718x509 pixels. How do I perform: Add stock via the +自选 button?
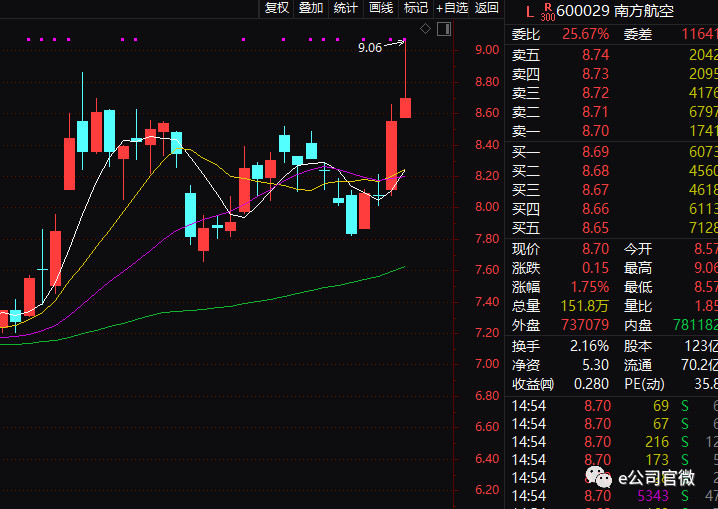pyautogui.click(x=452, y=8)
